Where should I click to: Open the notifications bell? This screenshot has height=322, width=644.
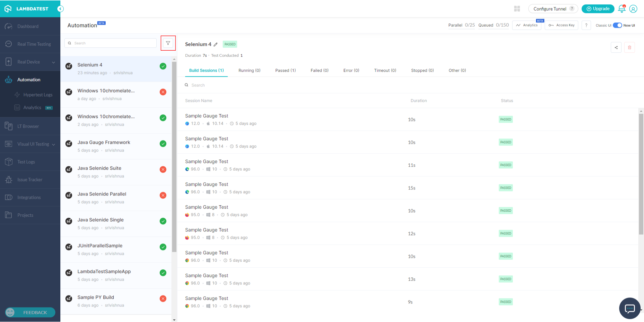tap(622, 9)
